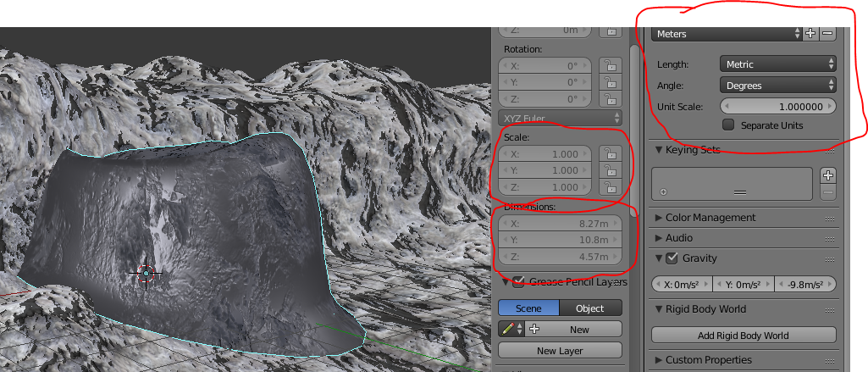Screen dimensions: 868x372
Task: Expand the Audio panel
Action: click(x=659, y=238)
